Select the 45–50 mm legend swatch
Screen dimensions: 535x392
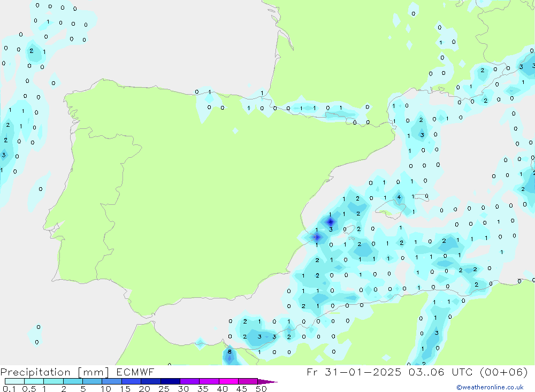pyautogui.click(x=248, y=381)
